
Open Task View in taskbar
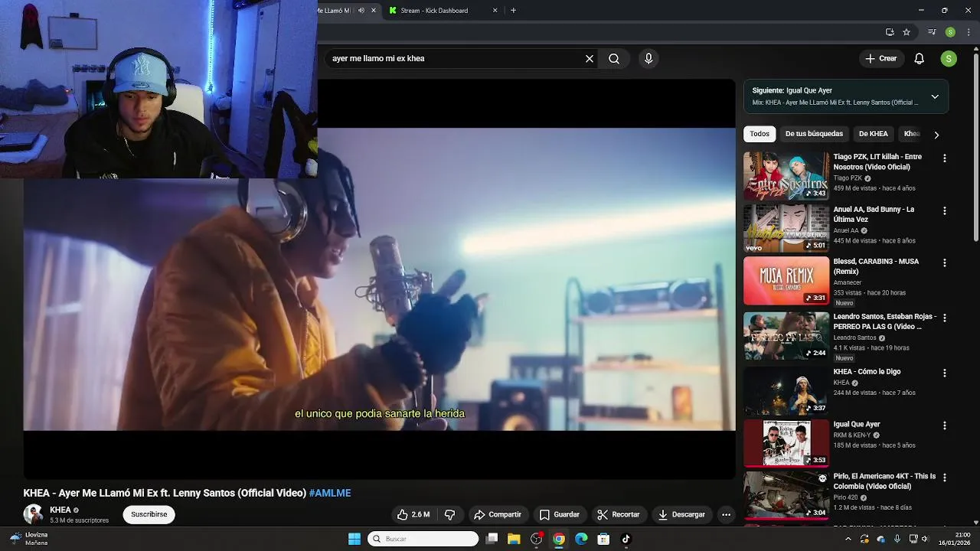492,539
